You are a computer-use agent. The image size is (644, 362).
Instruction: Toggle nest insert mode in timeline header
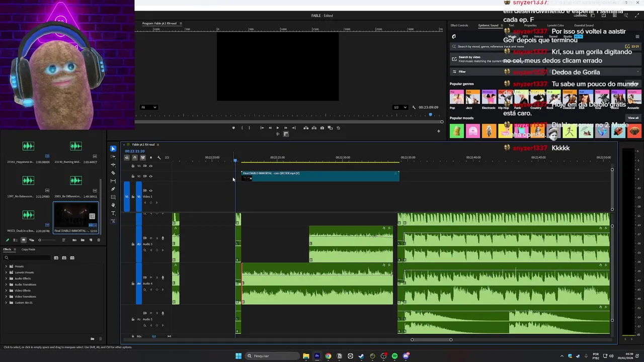[x=126, y=157]
